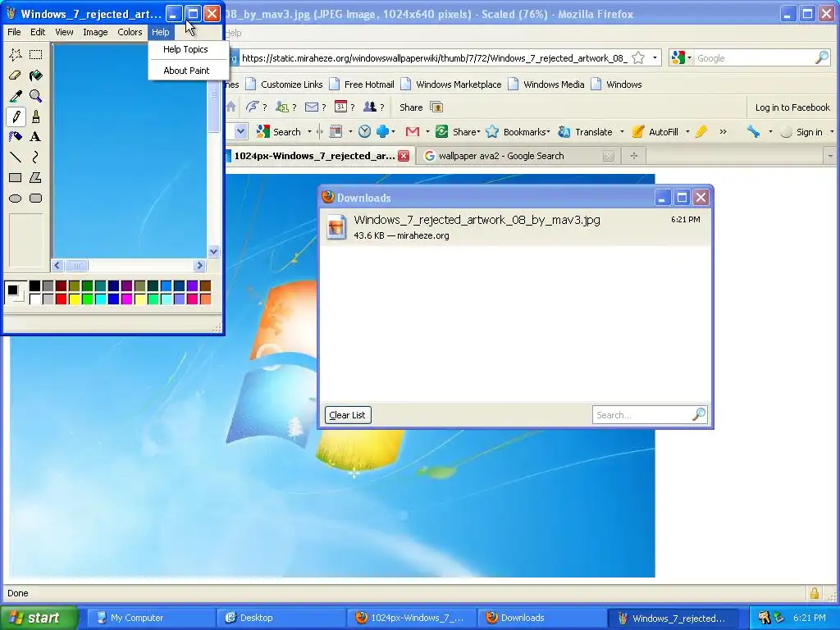Choose the Fill With Color bucket tool
Viewport: 840px width, 630px height.
pos(36,75)
